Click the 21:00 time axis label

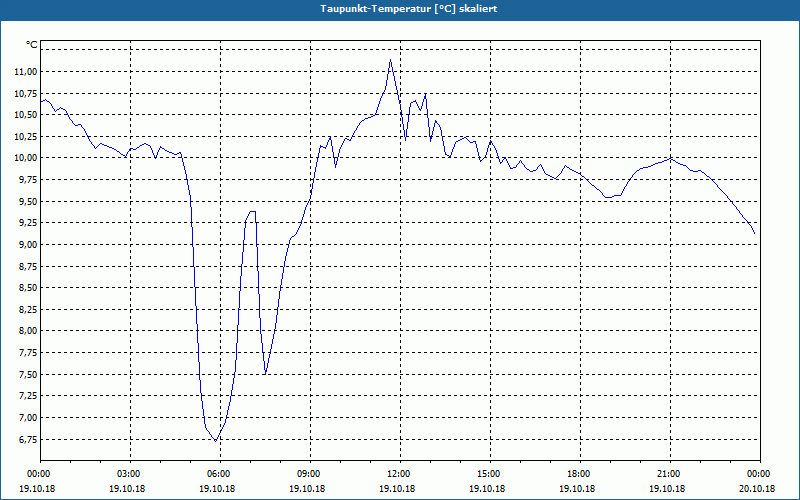click(x=670, y=474)
